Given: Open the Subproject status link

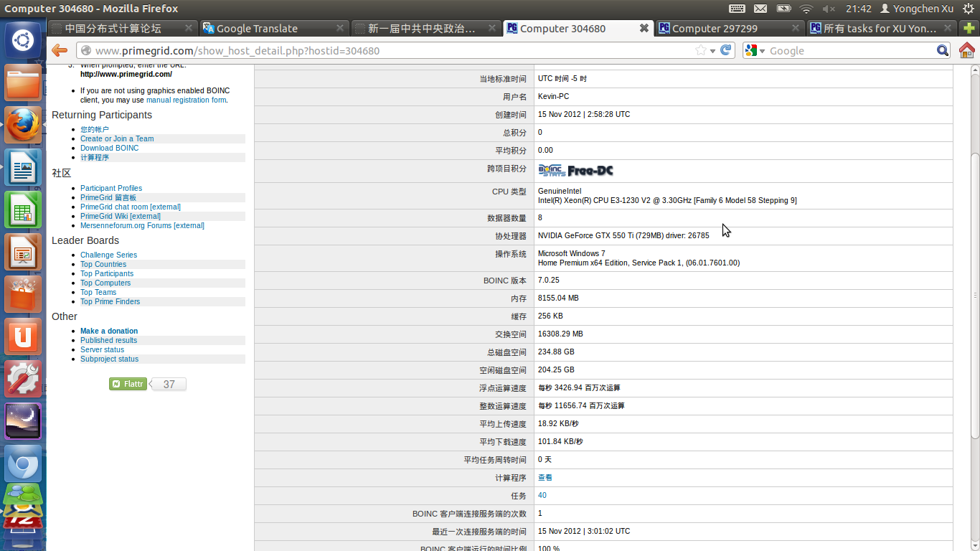Looking at the screenshot, I should pyautogui.click(x=110, y=359).
